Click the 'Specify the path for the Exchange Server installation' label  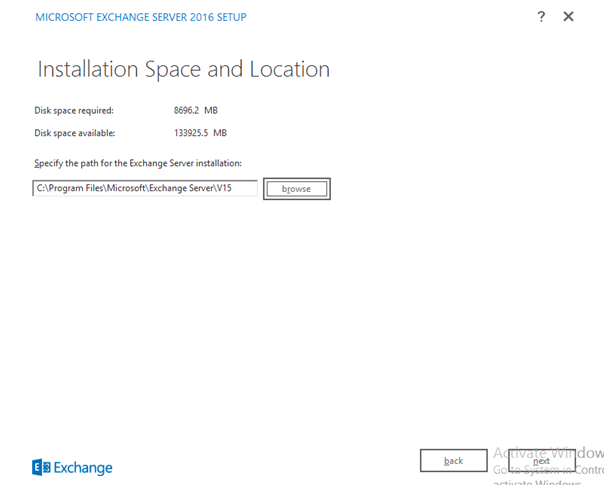pos(138,163)
